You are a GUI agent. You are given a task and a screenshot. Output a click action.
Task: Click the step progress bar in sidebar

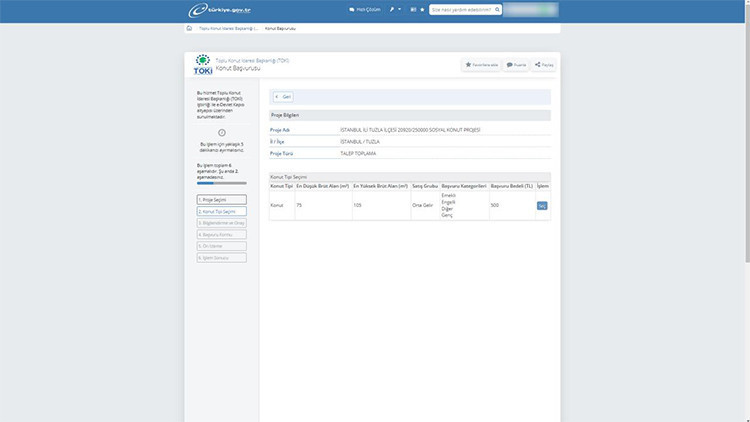coord(221,183)
